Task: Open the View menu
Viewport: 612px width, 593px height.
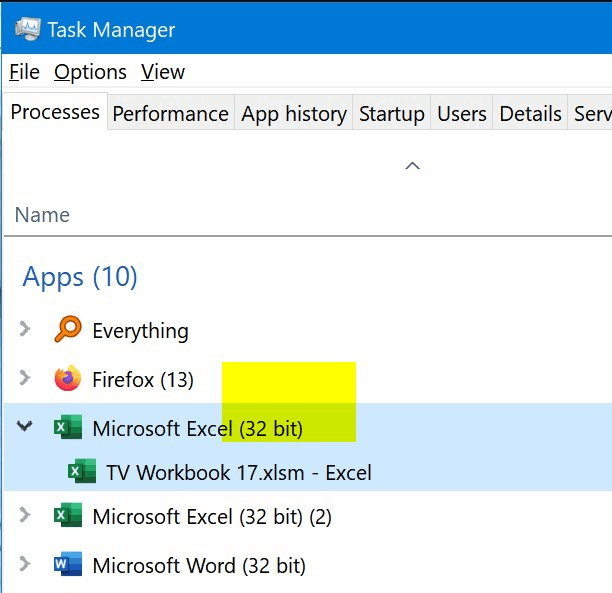Action: coord(163,72)
